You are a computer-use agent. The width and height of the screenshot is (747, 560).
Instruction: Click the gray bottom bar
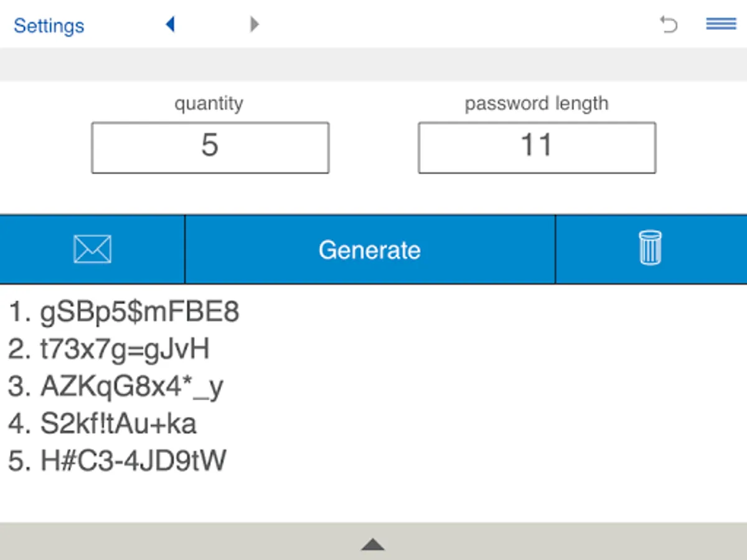click(x=374, y=541)
